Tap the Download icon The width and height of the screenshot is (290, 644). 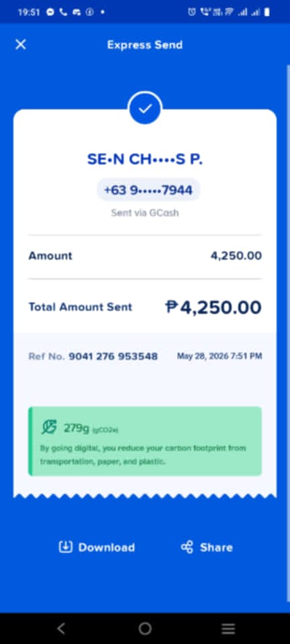(66, 547)
